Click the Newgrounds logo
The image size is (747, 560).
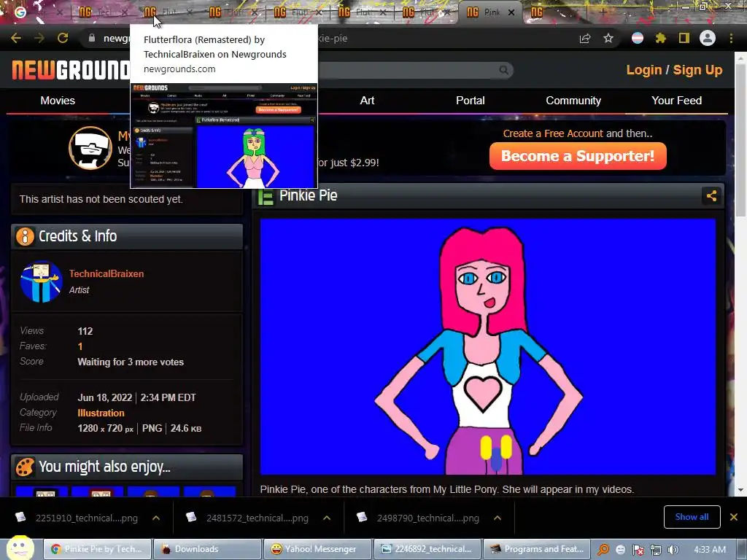71,70
